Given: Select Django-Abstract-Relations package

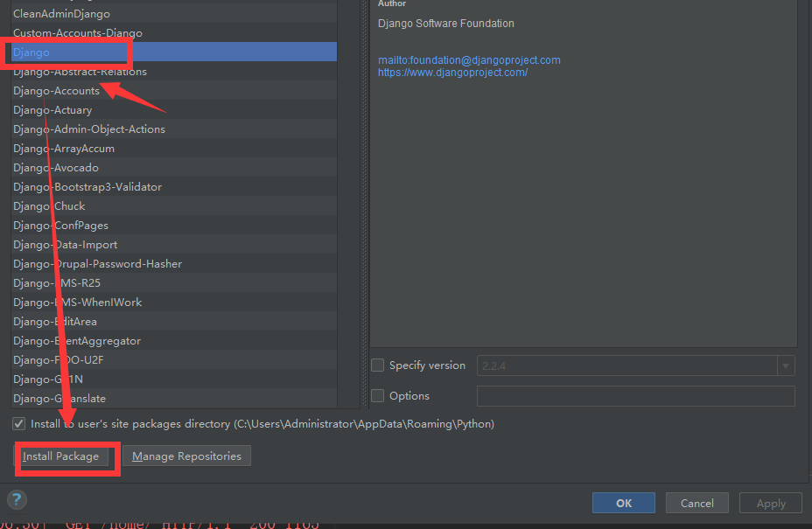Looking at the screenshot, I should point(174,71).
